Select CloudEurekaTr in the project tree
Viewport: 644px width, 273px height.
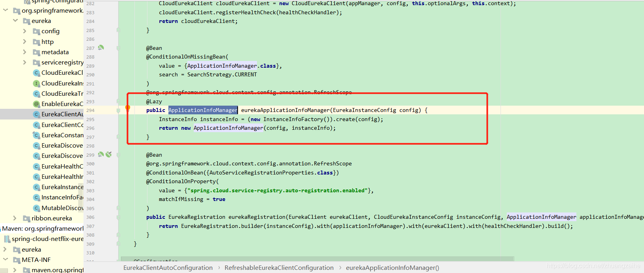point(62,94)
